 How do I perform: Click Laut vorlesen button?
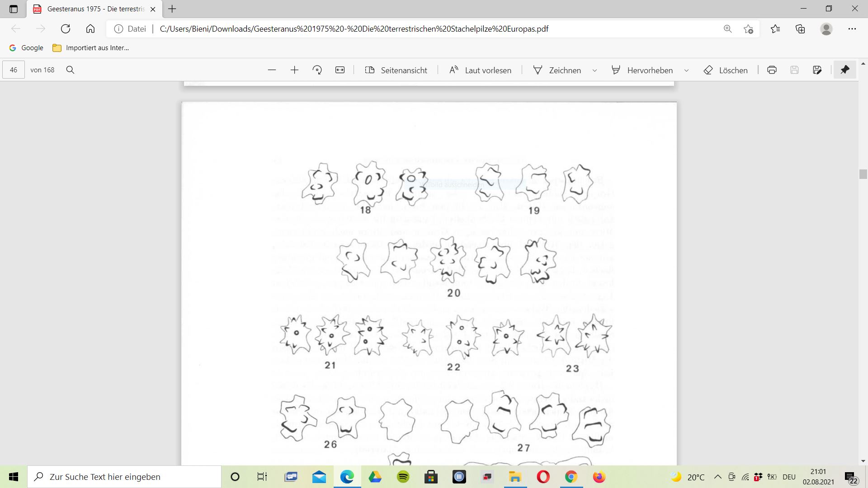click(480, 70)
